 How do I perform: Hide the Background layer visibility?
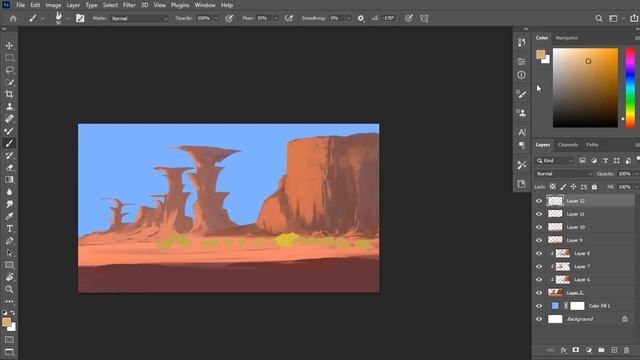coord(539,319)
